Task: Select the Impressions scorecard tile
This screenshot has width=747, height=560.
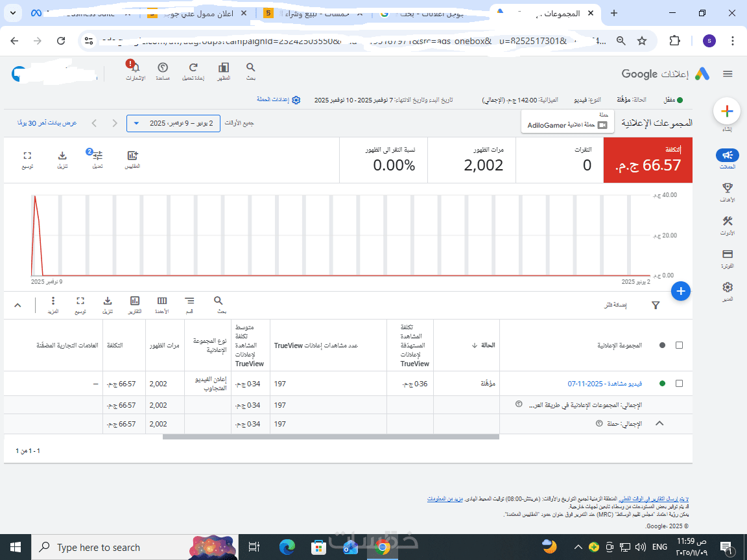Action: (x=471, y=161)
